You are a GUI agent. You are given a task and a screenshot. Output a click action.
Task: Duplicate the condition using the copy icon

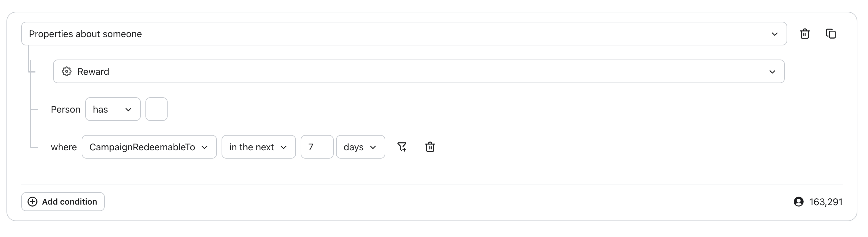pos(831,34)
